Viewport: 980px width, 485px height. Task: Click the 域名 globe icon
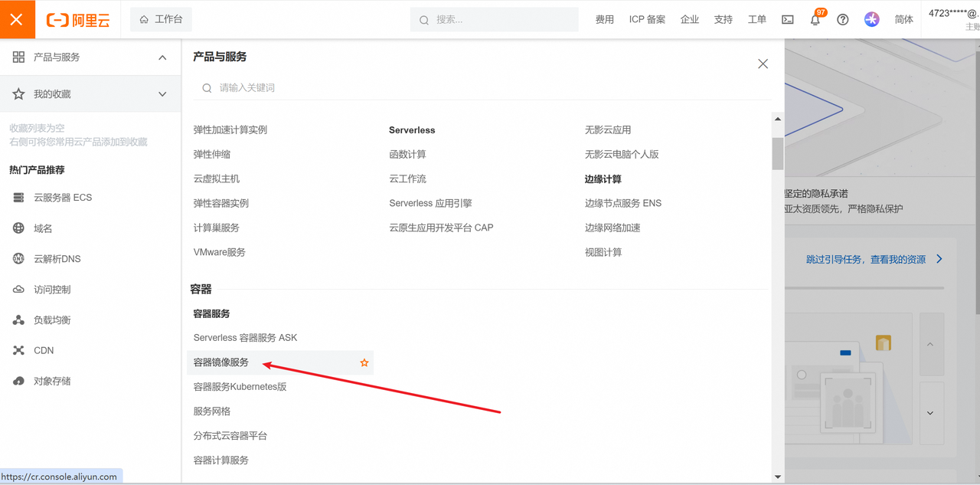[x=18, y=228]
